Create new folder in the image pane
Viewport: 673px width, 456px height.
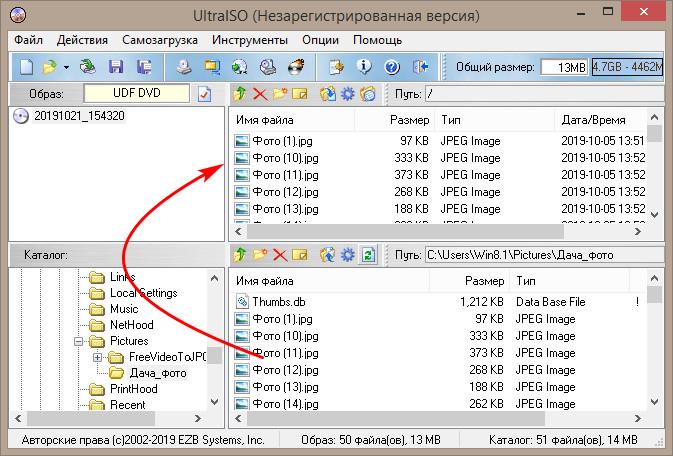[x=280, y=94]
